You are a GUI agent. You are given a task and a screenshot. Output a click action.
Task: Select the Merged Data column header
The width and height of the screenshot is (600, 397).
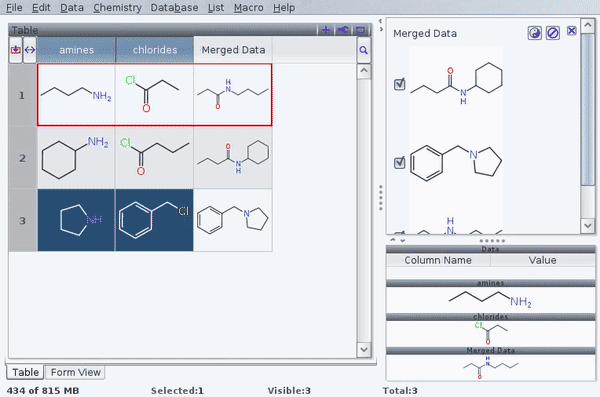coord(233,50)
